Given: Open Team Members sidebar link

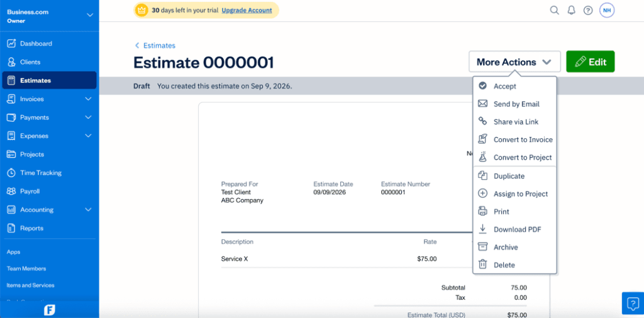Looking at the screenshot, I should click(26, 268).
